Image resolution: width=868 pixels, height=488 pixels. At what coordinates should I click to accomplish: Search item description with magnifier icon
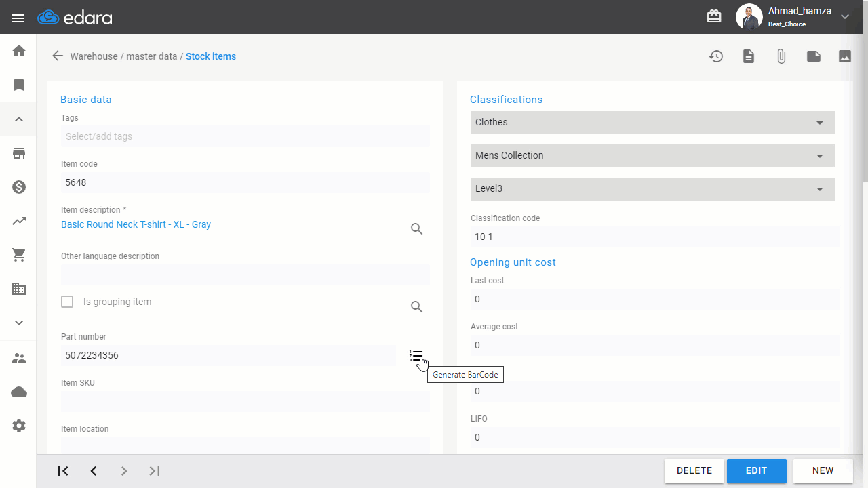(x=417, y=229)
